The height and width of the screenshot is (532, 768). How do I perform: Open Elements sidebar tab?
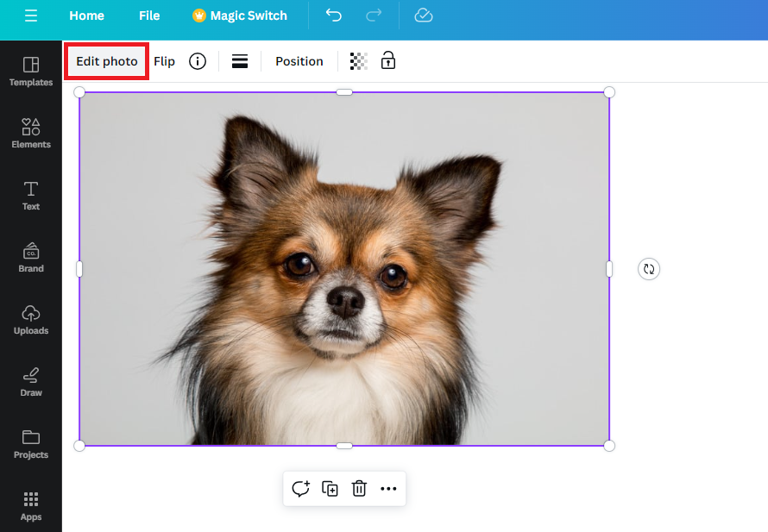[31, 133]
